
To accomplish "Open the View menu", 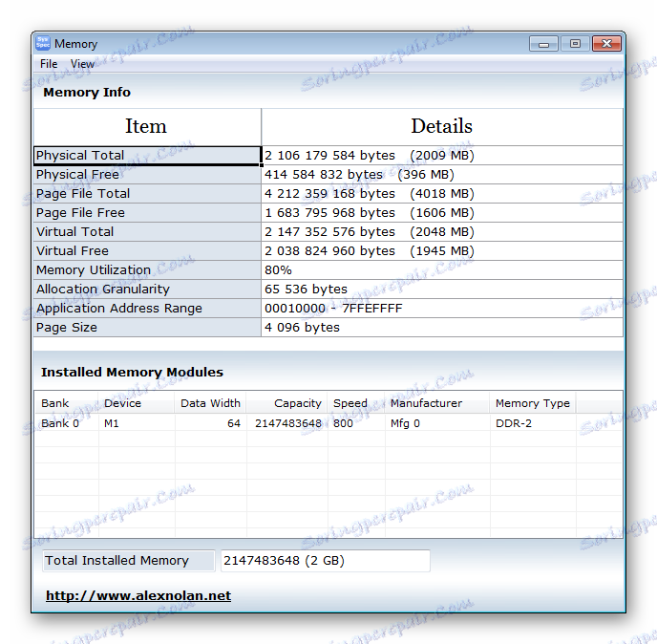I will click(82, 64).
